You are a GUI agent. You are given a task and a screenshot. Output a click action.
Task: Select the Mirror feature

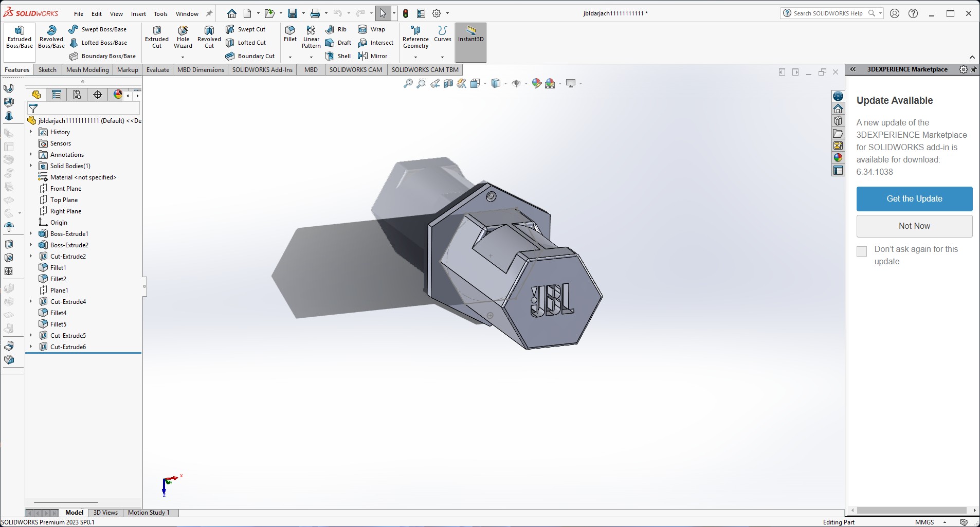[x=372, y=56]
